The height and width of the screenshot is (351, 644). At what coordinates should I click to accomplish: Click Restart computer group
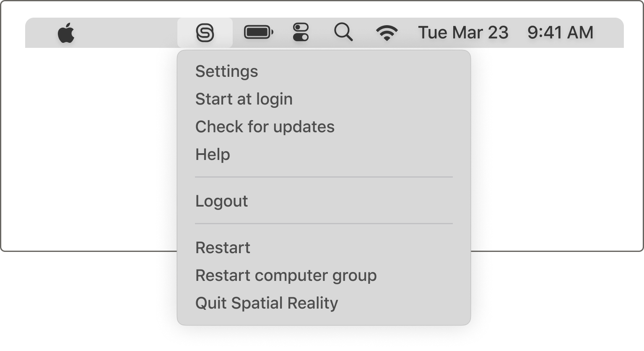(286, 275)
